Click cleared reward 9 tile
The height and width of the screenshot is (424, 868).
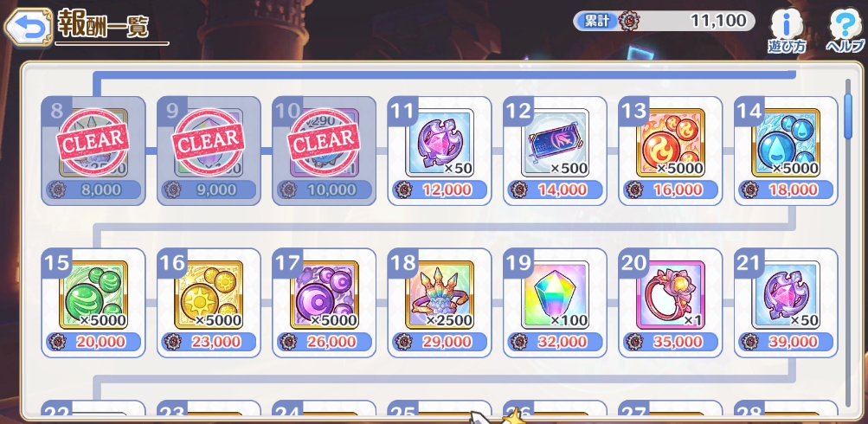(209, 151)
